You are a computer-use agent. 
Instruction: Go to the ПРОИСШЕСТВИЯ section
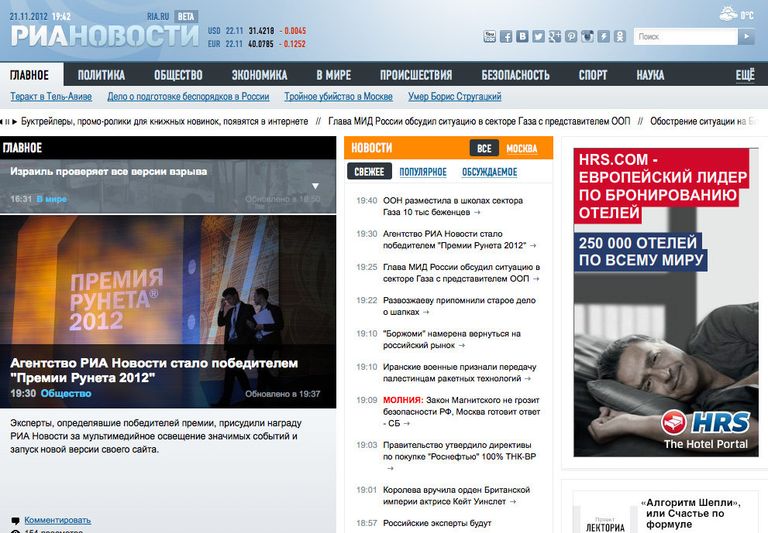(x=416, y=75)
